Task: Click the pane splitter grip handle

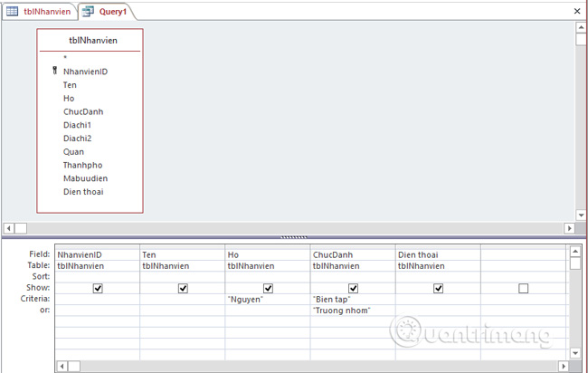Action: click(x=294, y=237)
